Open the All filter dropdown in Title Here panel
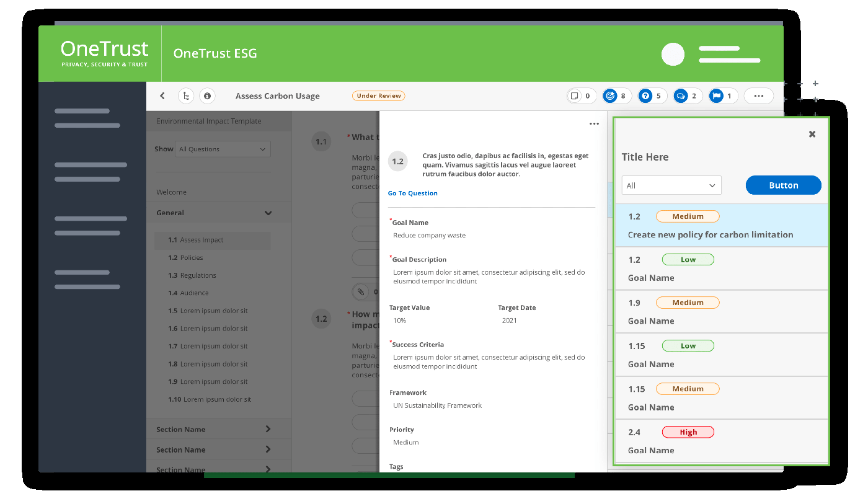 tap(671, 185)
